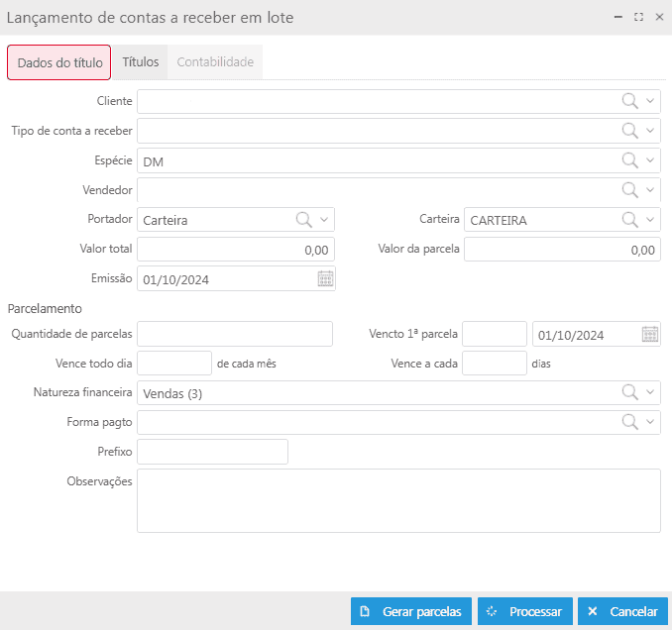Select the Dados do título tab
Screen dimensions: 672x630
(59, 62)
